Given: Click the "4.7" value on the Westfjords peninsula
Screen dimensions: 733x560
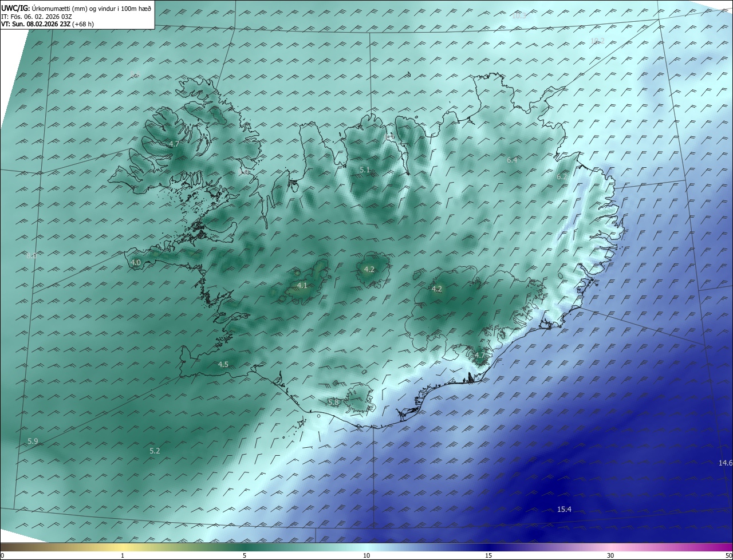Looking at the screenshot, I should pos(175,144).
